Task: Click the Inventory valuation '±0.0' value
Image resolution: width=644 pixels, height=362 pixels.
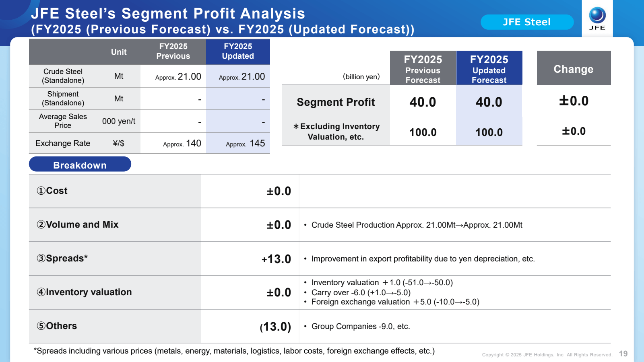Action: click(279, 292)
